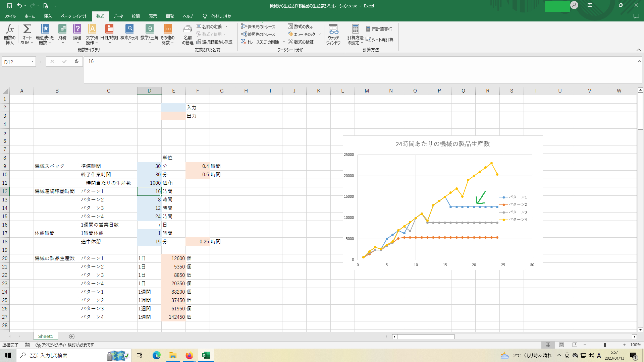Click the zoom slider in status bar
The height and width of the screenshot is (362, 644).
tap(605, 345)
